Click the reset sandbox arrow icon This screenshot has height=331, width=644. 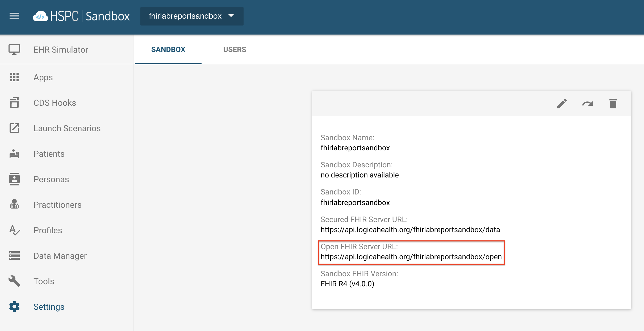pos(588,104)
